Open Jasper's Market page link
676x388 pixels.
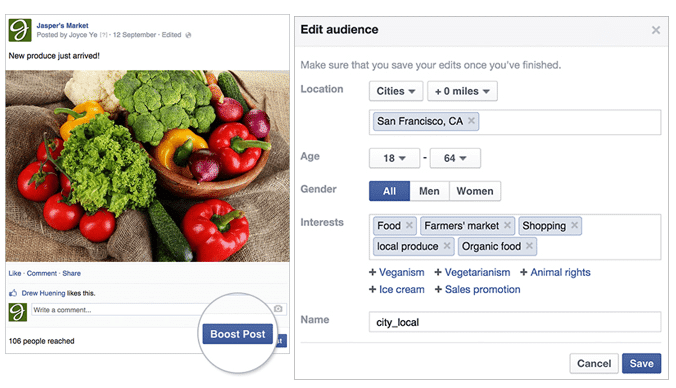pyautogui.click(x=62, y=25)
